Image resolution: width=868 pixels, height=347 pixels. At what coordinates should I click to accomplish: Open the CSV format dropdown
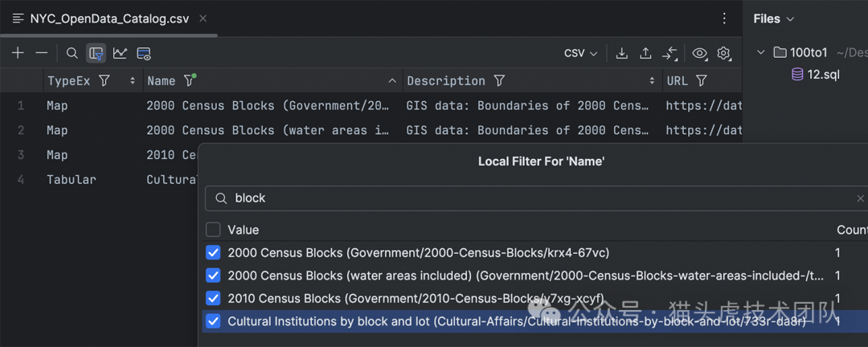pos(580,53)
